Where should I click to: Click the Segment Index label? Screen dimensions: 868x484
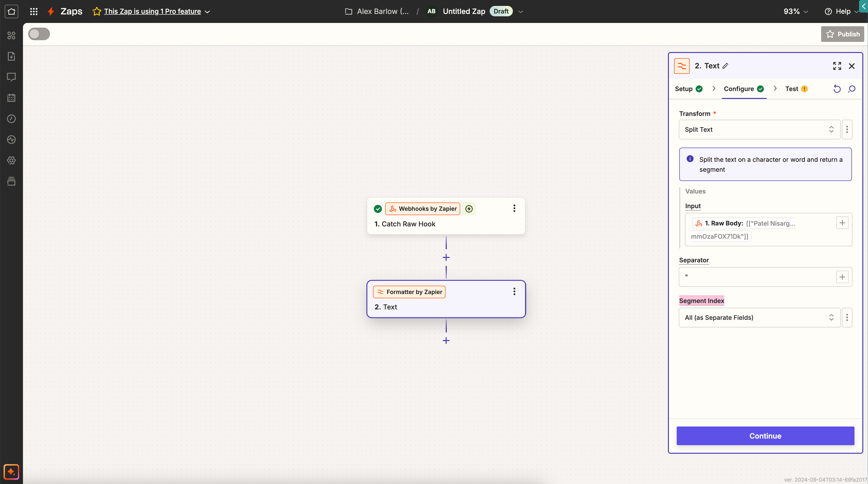tap(702, 301)
